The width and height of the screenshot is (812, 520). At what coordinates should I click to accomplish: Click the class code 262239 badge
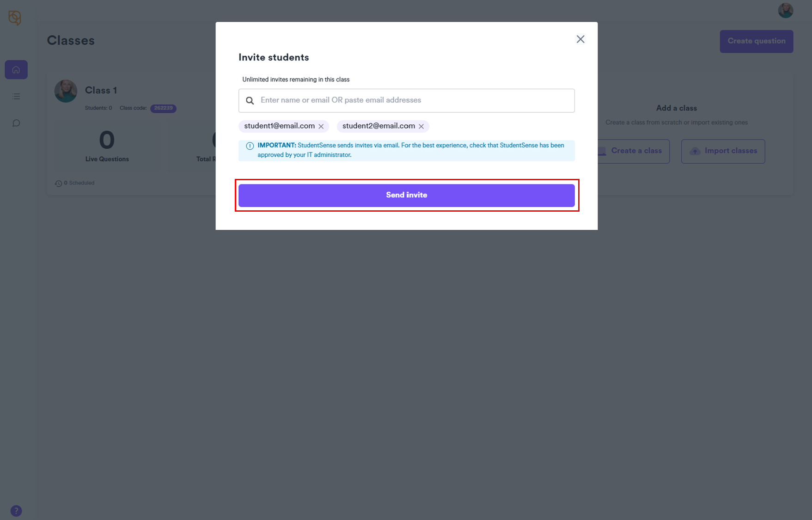(x=163, y=108)
